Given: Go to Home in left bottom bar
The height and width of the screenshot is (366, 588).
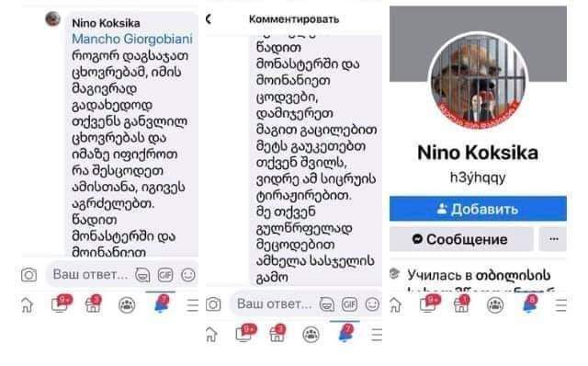Looking at the screenshot, I should pyautogui.click(x=27, y=305).
